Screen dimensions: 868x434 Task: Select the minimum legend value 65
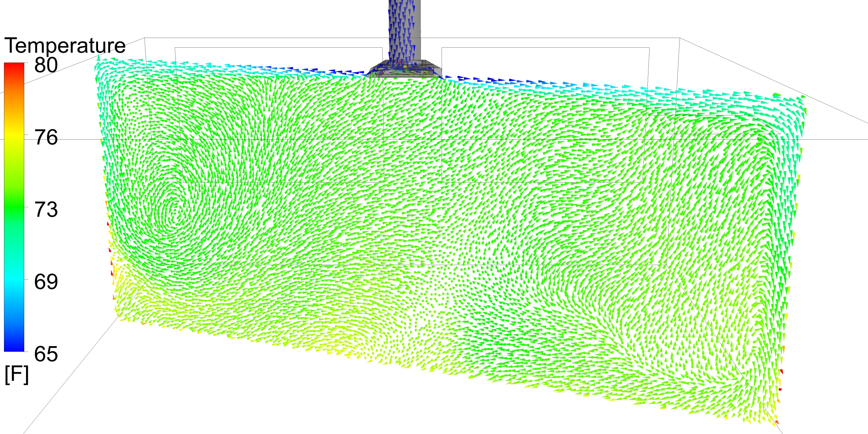(46, 354)
